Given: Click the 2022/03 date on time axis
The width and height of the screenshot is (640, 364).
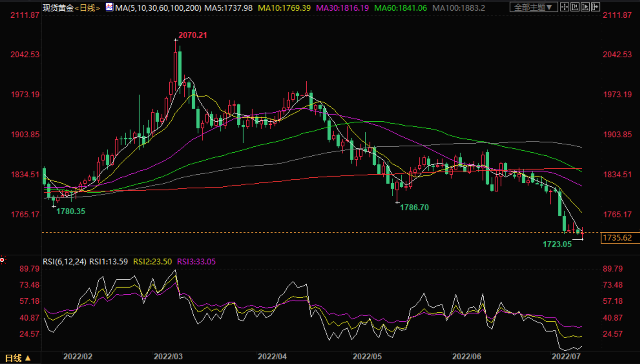Looking at the screenshot, I should pyautogui.click(x=168, y=357).
